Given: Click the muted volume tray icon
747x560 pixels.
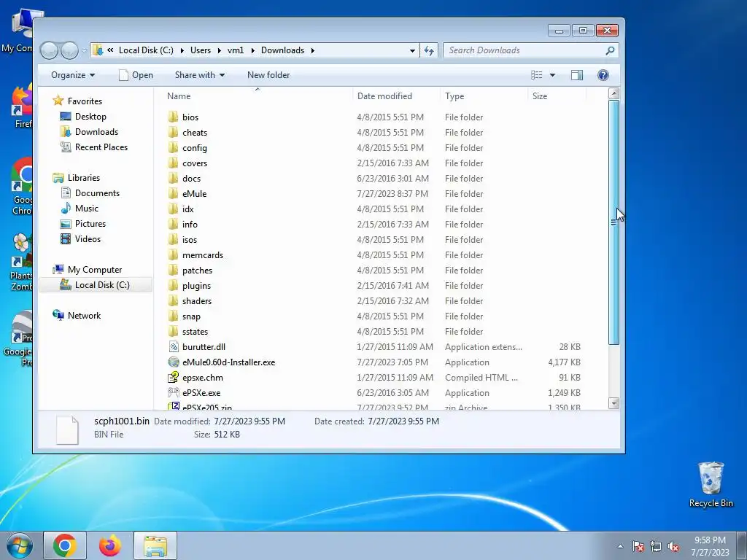Looking at the screenshot, I should point(673,547).
